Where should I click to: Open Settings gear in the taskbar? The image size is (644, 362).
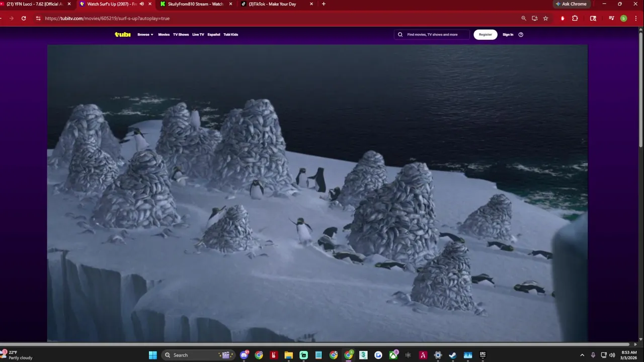438,355
